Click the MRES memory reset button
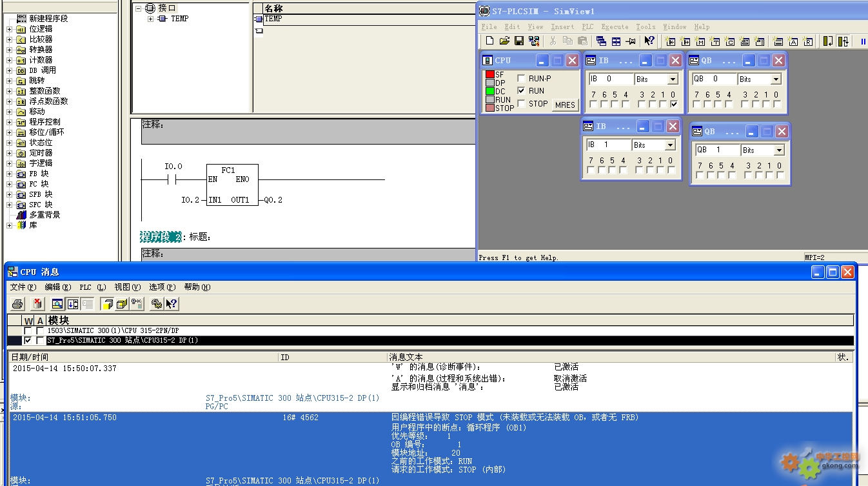The height and width of the screenshot is (486, 868). [x=565, y=105]
